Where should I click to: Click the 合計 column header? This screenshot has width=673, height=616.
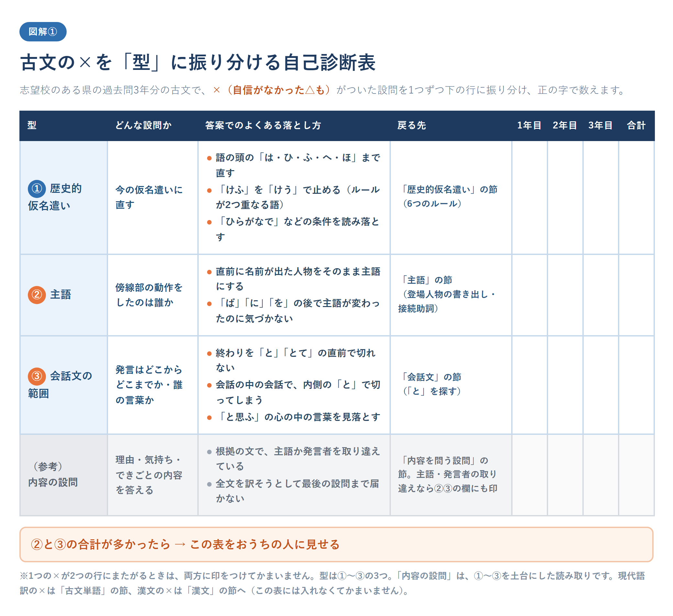coord(636,125)
